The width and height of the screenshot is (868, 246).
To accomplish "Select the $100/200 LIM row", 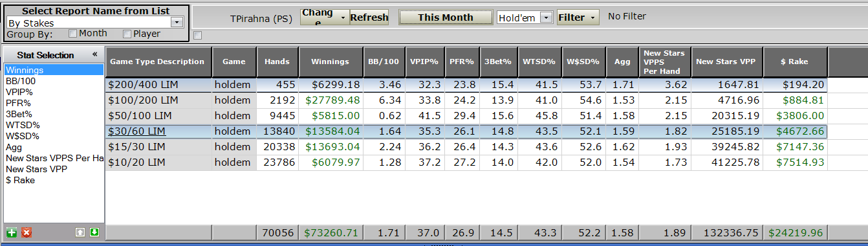I will point(466,100).
